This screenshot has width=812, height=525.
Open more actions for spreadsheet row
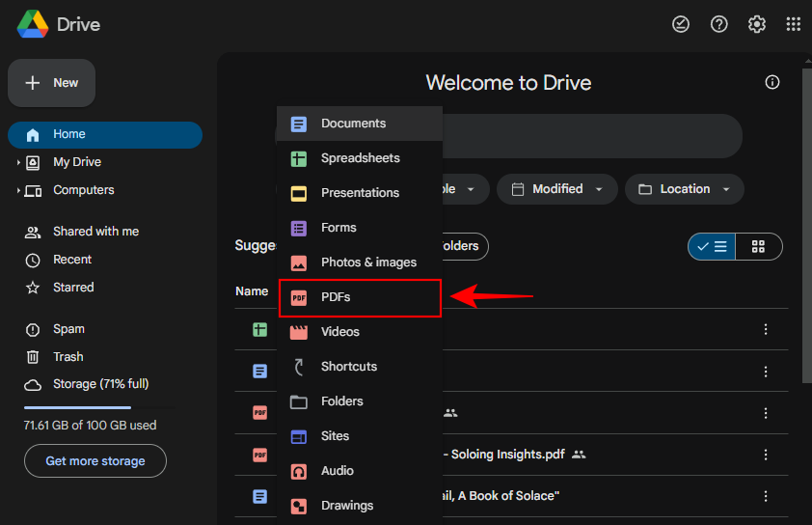coord(766,329)
